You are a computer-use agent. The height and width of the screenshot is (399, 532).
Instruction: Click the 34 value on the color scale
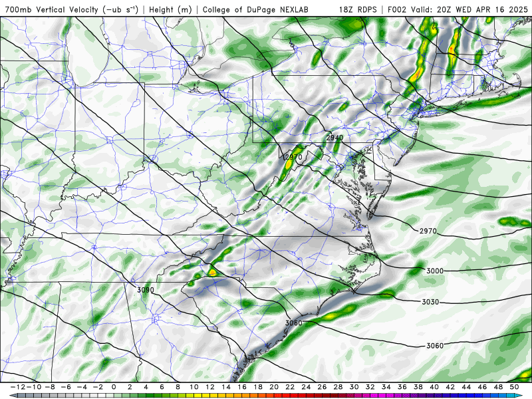(x=386, y=387)
